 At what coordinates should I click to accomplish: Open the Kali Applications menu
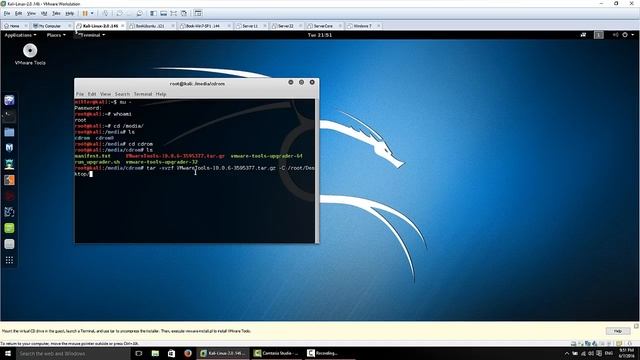(x=20, y=35)
